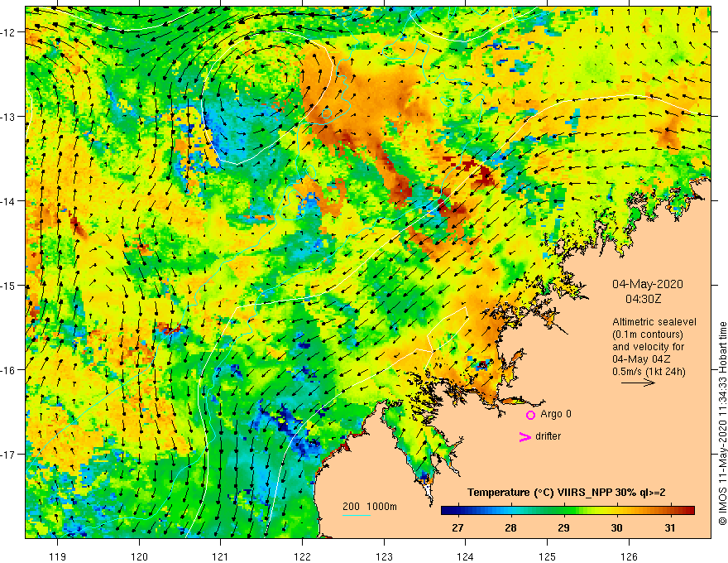Click the colorbar value 27
This screenshot has width=728, height=563.
coord(457,527)
